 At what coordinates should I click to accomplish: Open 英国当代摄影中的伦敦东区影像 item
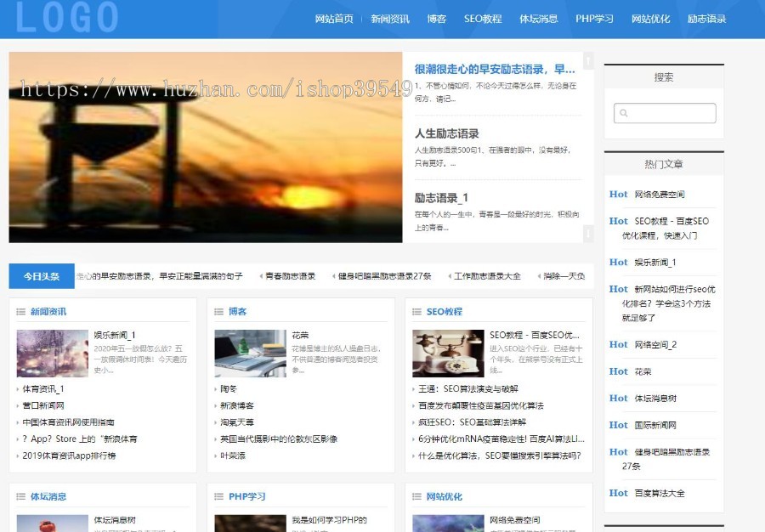pyautogui.click(x=279, y=439)
